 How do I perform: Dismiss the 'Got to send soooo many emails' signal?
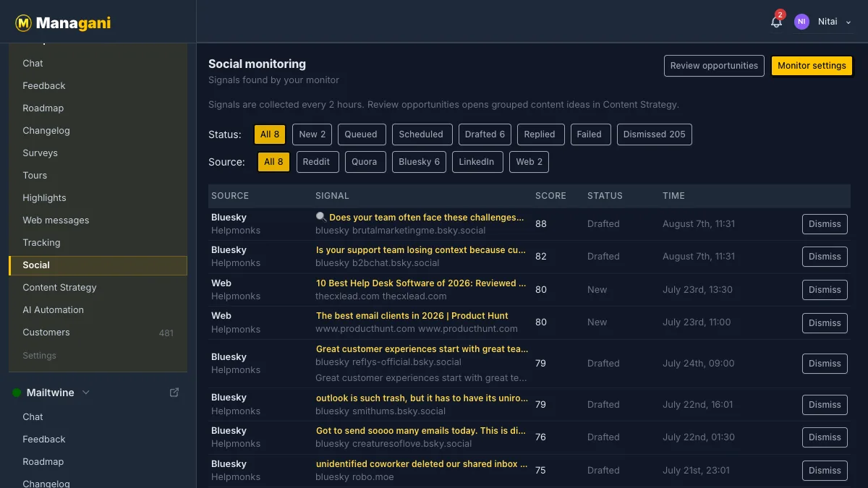825,437
